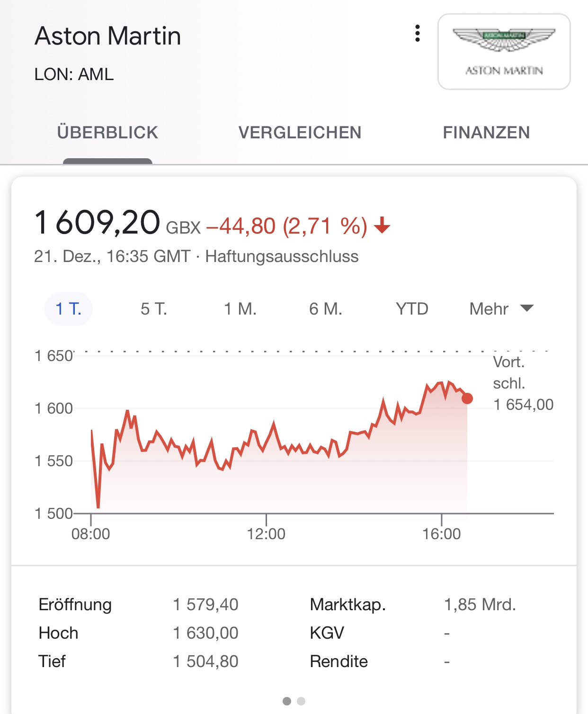Switch to the ÜBERBLICK tab
The image size is (588, 714).
[107, 133]
